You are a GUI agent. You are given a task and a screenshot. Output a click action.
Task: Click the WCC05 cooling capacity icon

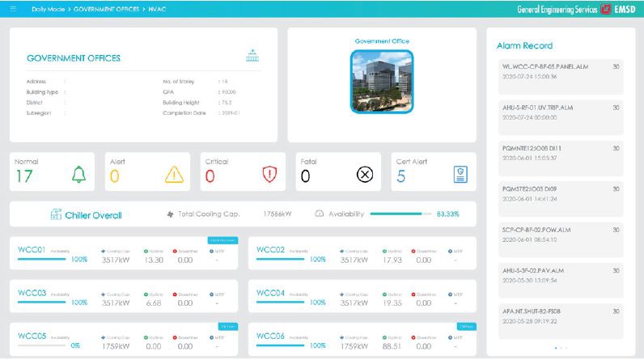tap(103, 337)
